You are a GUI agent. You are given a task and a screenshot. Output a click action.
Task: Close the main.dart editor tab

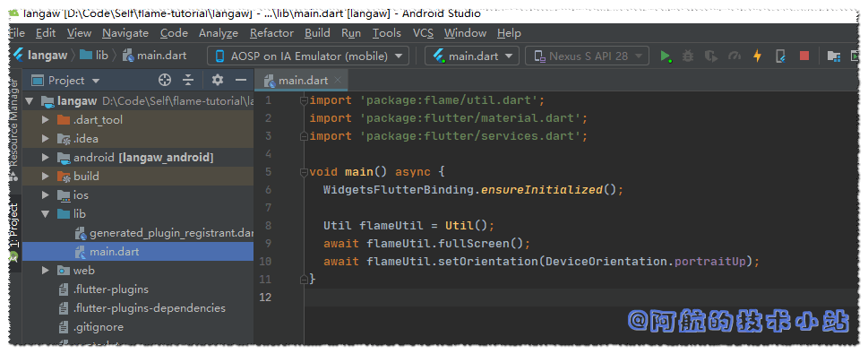[x=339, y=81]
